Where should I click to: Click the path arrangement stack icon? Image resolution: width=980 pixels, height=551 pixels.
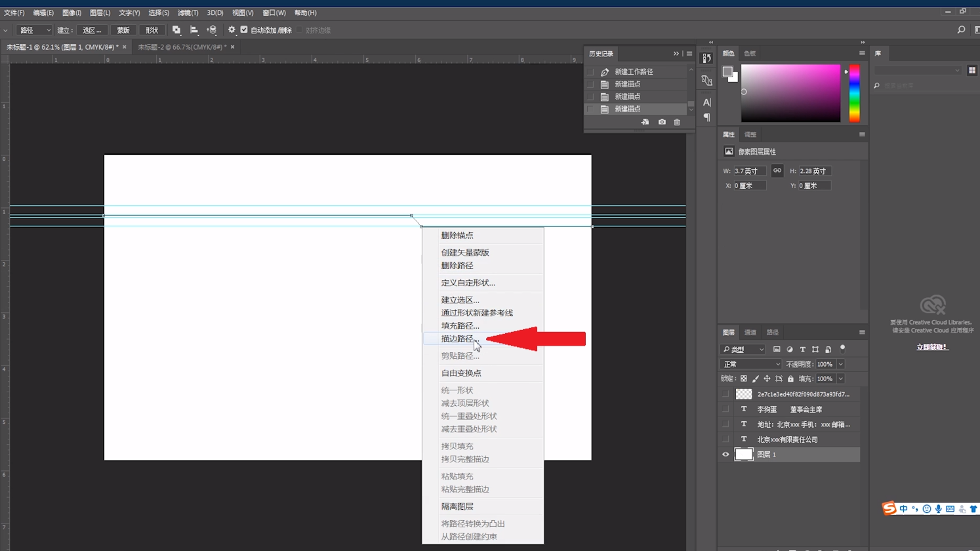click(211, 30)
